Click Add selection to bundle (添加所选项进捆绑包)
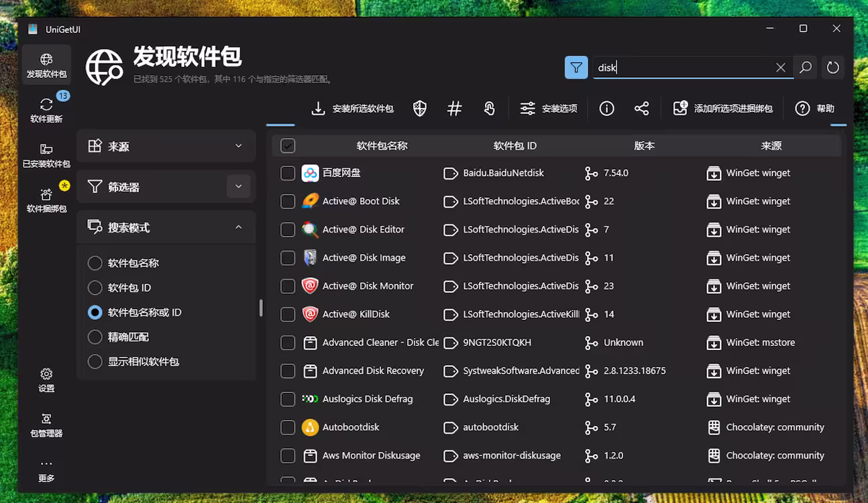This screenshot has height=503, width=868. point(723,109)
